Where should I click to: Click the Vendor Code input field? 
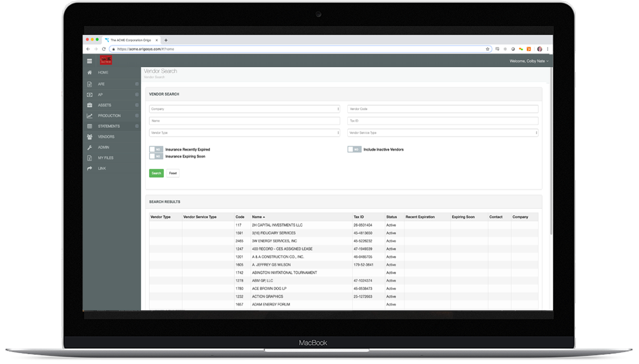pos(443,109)
